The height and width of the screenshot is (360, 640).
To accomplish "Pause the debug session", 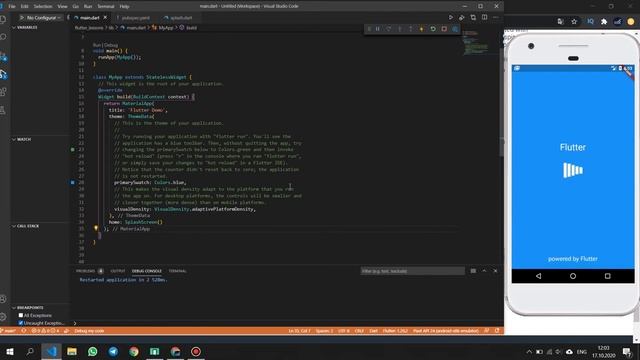I will tap(378, 29).
